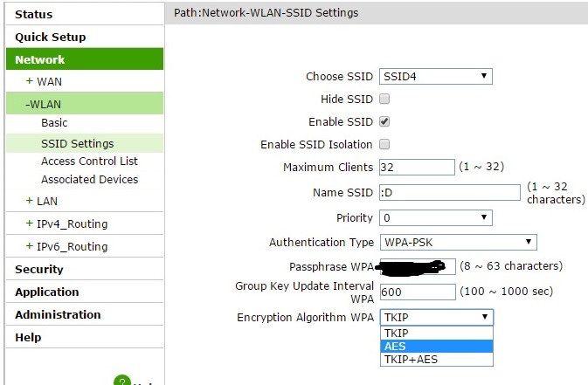Select TKIP+AES encryption option
Image resolution: width=588 pixels, height=385 pixels.
point(437,359)
